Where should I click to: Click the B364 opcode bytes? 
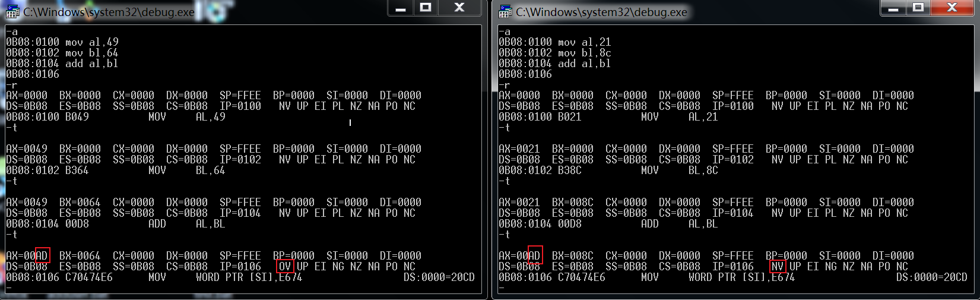point(77,170)
